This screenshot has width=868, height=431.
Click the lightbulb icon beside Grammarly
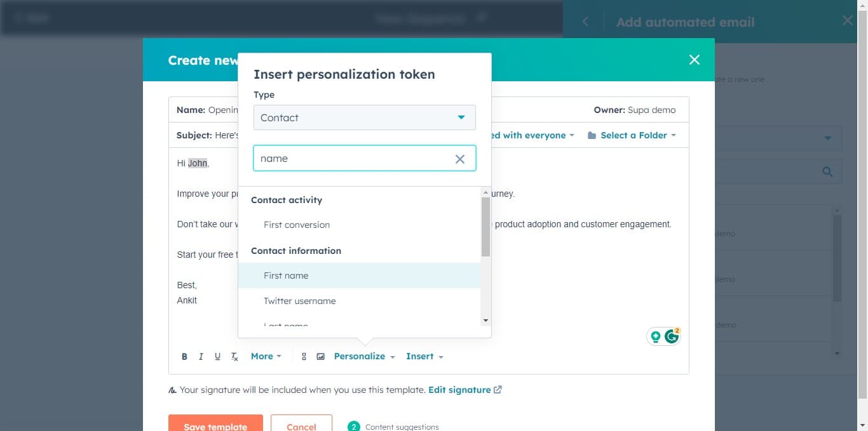[x=656, y=336]
